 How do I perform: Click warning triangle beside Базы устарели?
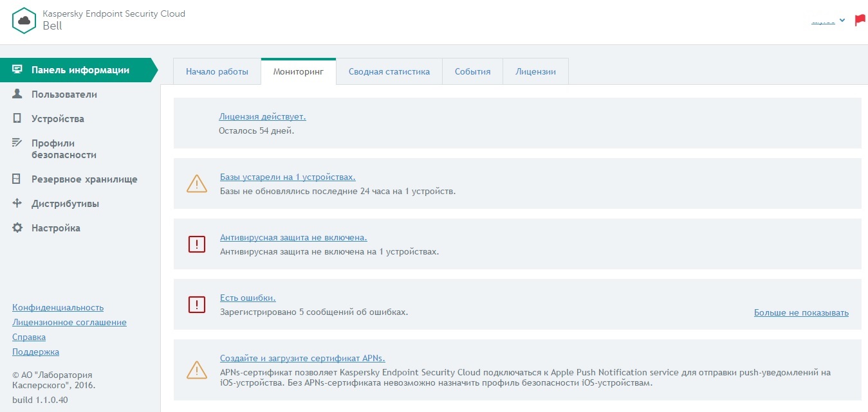click(x=196, y=184)
